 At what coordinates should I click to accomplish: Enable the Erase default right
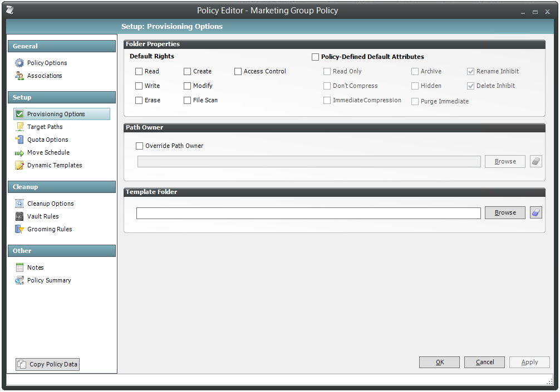tap(139, 101)
